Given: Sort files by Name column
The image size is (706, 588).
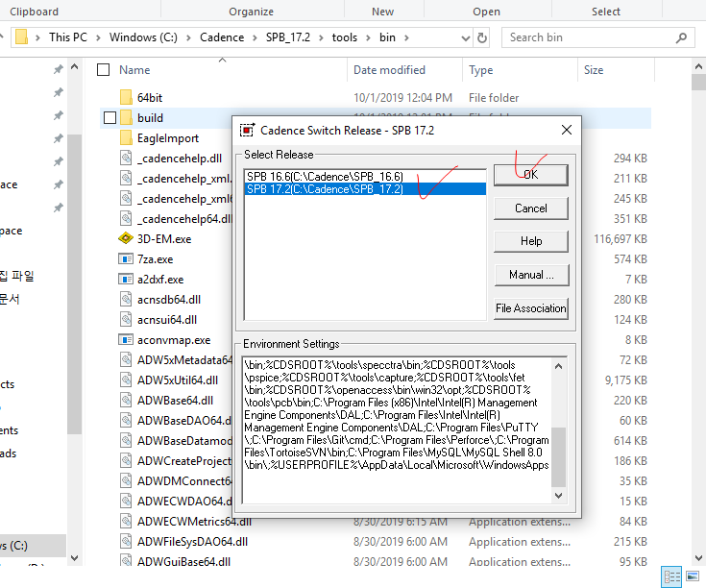Looking at the screenshot, I should click(134, 70).
